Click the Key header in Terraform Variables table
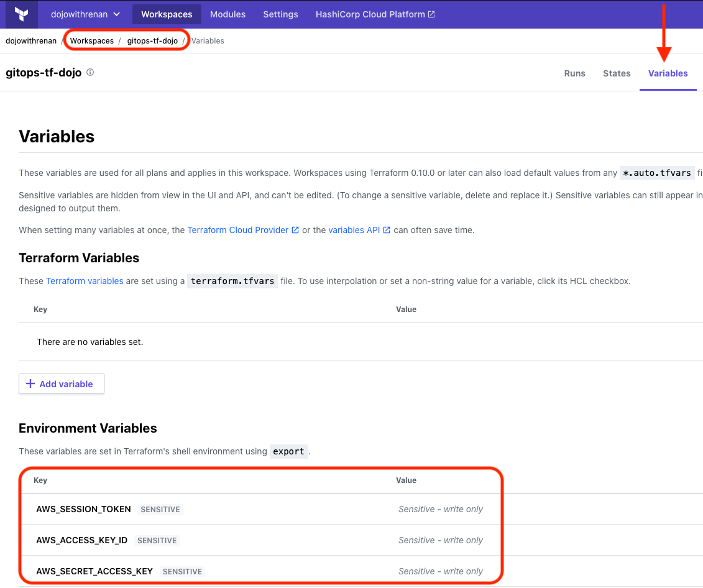This screenshot has width=703, height=588. click(40, 310)
